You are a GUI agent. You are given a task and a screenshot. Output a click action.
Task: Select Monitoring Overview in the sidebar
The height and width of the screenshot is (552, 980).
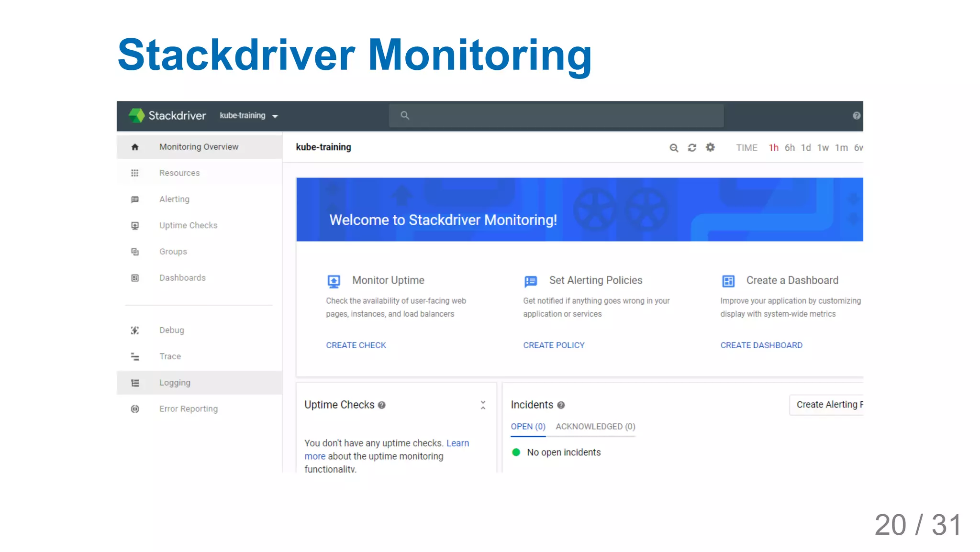tap(200, 147)
